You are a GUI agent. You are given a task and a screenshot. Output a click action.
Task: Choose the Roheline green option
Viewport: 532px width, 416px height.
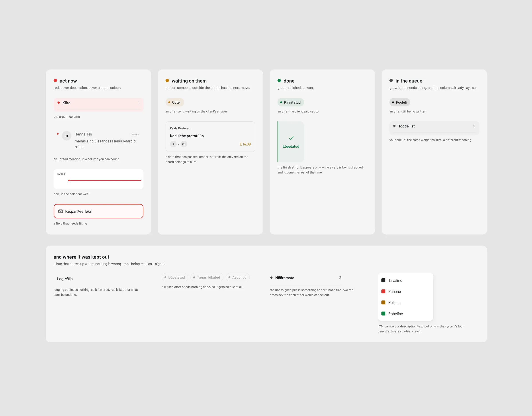383,313
